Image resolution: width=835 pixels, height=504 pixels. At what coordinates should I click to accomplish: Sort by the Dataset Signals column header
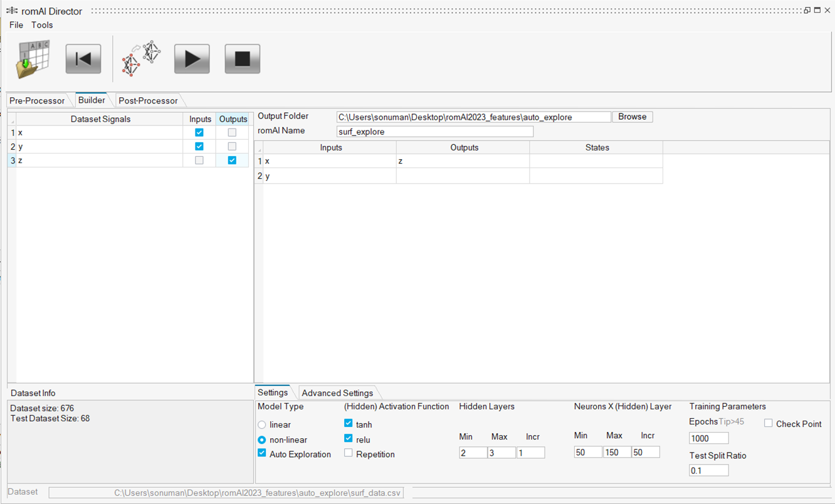tap(100, 119)
